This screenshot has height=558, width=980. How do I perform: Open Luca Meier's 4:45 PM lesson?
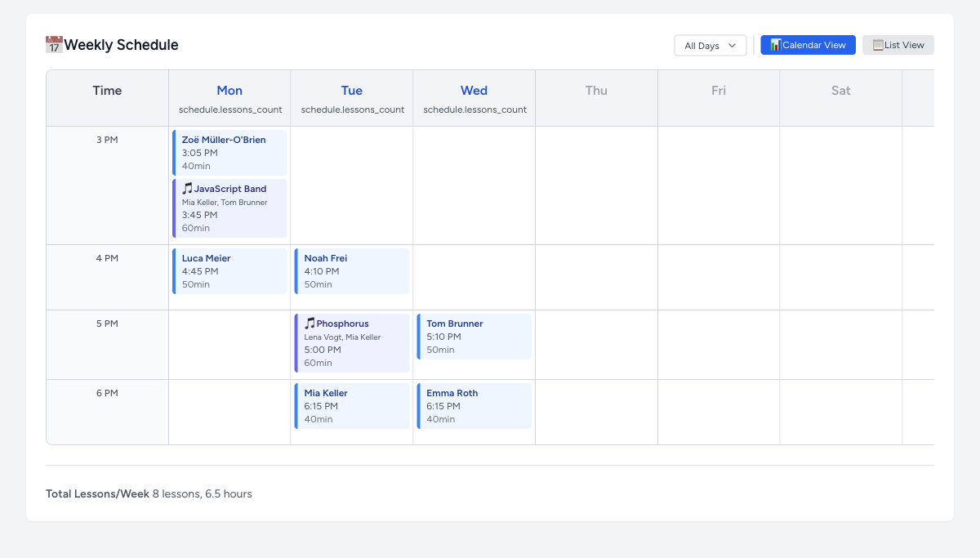coord(229,271)
